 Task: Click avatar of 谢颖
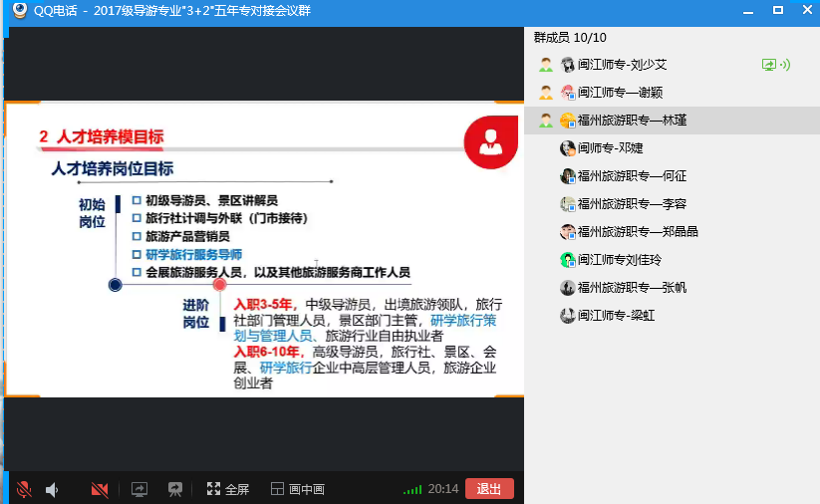tap(567, 93)
